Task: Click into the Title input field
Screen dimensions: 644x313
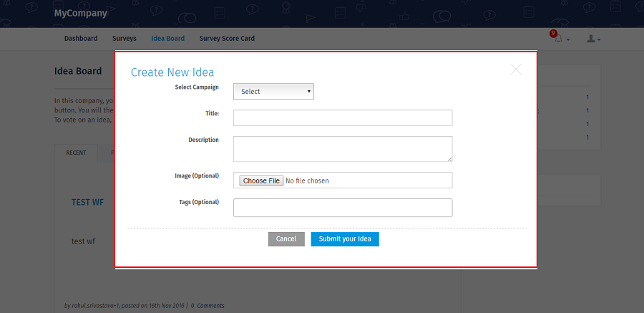Action: 343,117
